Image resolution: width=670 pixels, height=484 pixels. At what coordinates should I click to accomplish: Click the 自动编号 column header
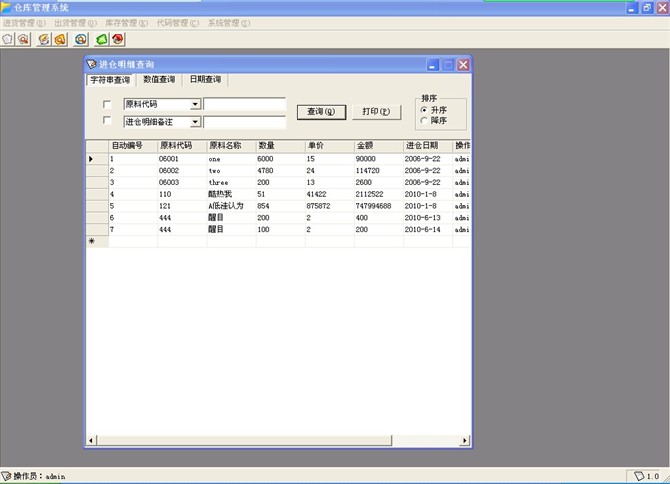pos(133,146)
